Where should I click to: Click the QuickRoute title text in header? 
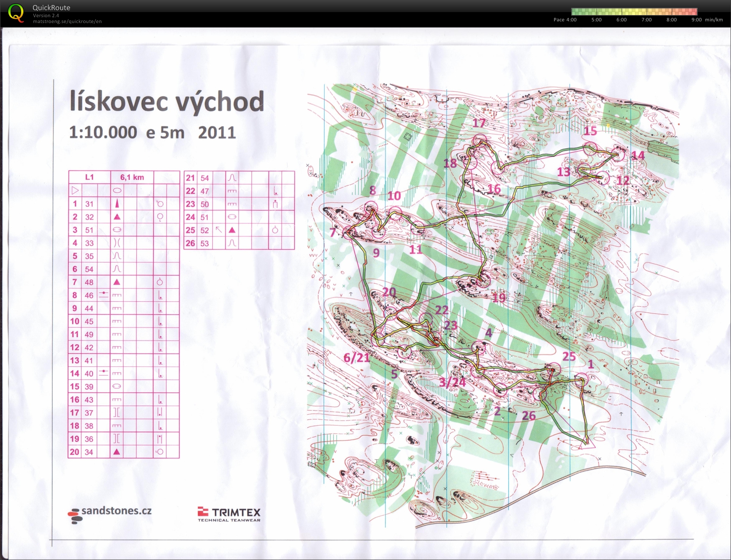point(51,8)
